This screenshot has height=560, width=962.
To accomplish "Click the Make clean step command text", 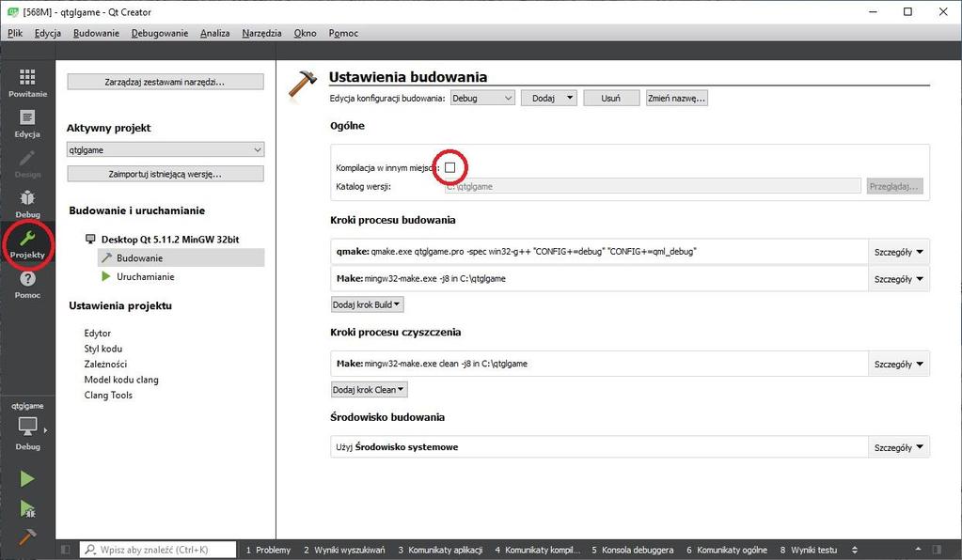I will click(x=432, y=364).
